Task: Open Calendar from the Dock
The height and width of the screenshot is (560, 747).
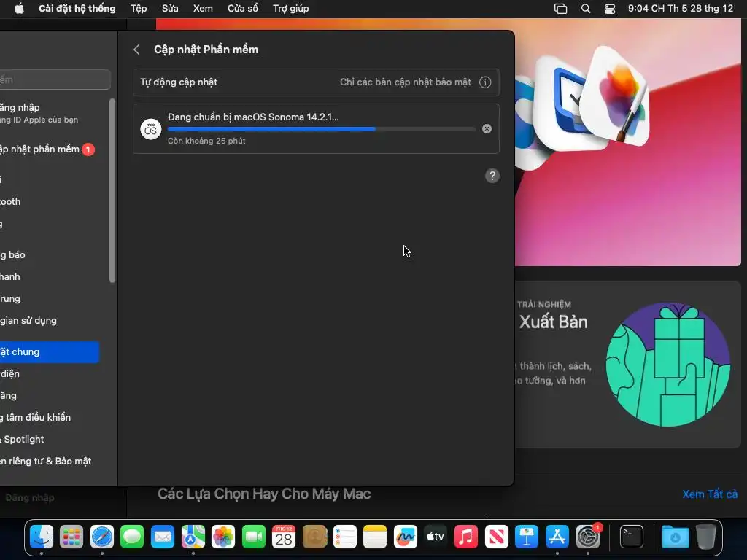Action: 284,537
